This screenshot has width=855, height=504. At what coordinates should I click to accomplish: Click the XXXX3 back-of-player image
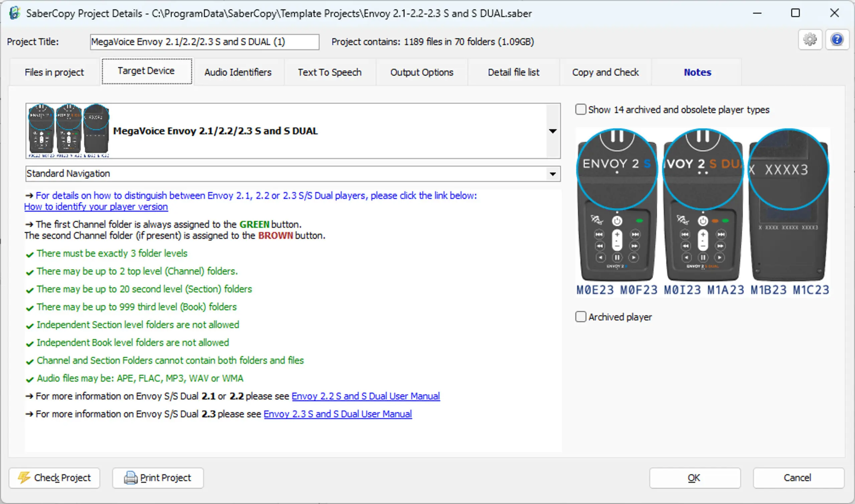[x=789, y=204]
